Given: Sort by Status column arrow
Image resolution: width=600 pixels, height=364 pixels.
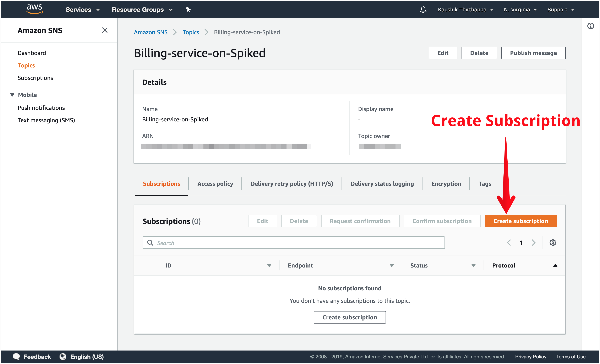Looking at the screenshot, I should click(473, 265).
